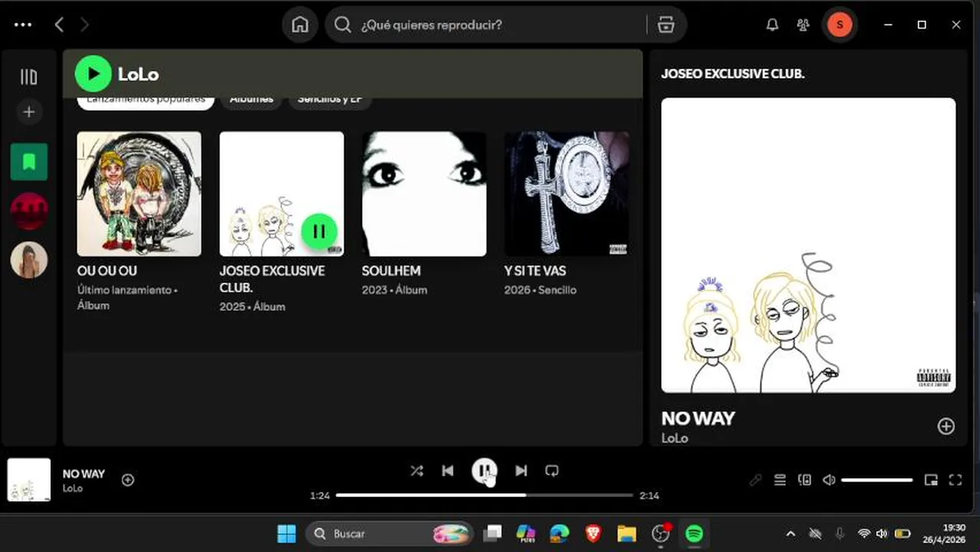Open the play queue
The width and height of the screenshot is (980, 552).
pos(780,480)
